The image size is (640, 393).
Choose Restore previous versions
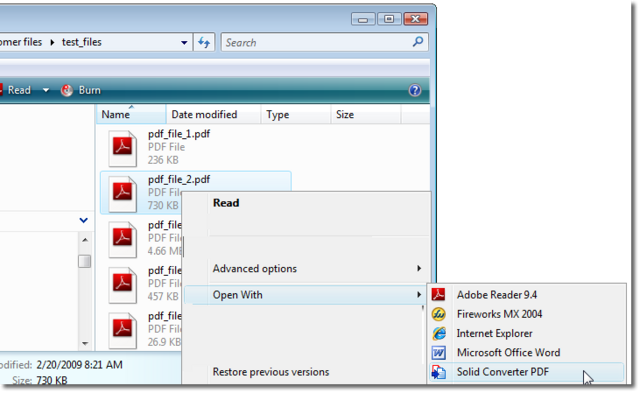coord(271,372)
